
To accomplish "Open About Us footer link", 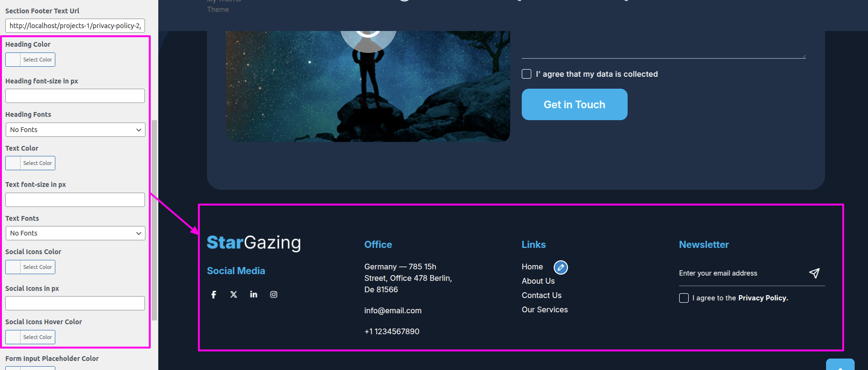I will [x=538, y=281].
